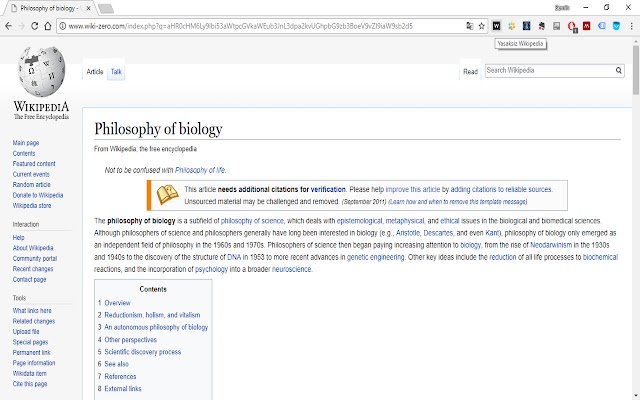Open Permanent link
Screen dimensions: 640x400
[31, 352]
